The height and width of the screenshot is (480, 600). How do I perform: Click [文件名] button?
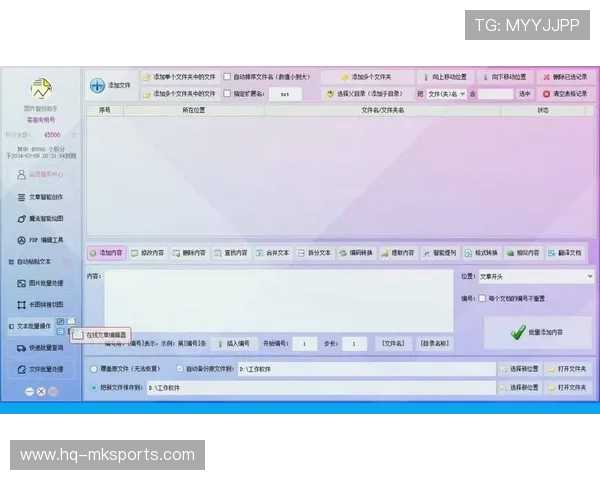394,343
